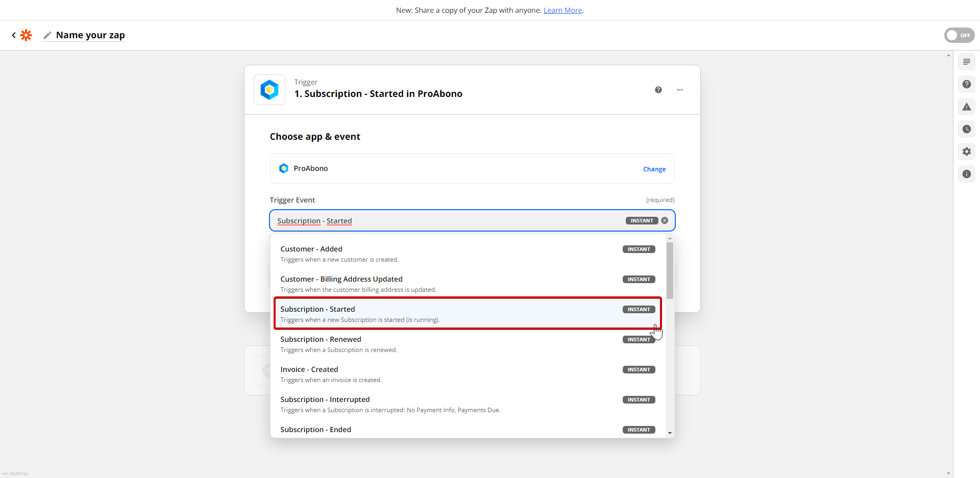
Task: Open the trigger step's three-dot menu
Action: point(680,90)
